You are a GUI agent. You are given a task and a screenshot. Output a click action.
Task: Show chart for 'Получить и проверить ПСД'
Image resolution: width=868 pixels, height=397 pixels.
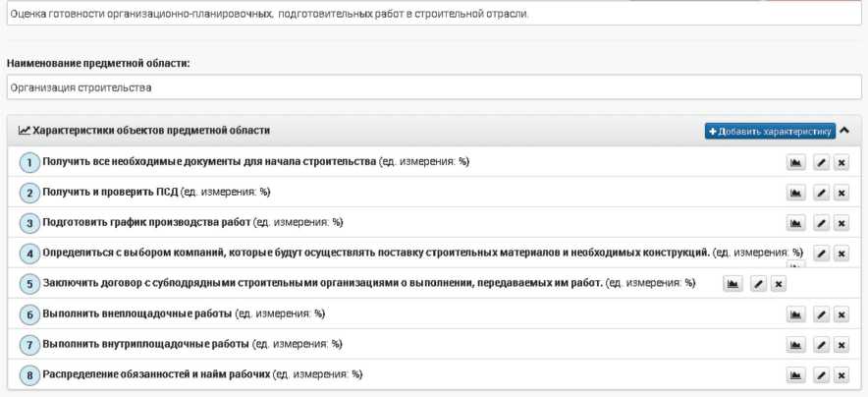coord(796,193)
